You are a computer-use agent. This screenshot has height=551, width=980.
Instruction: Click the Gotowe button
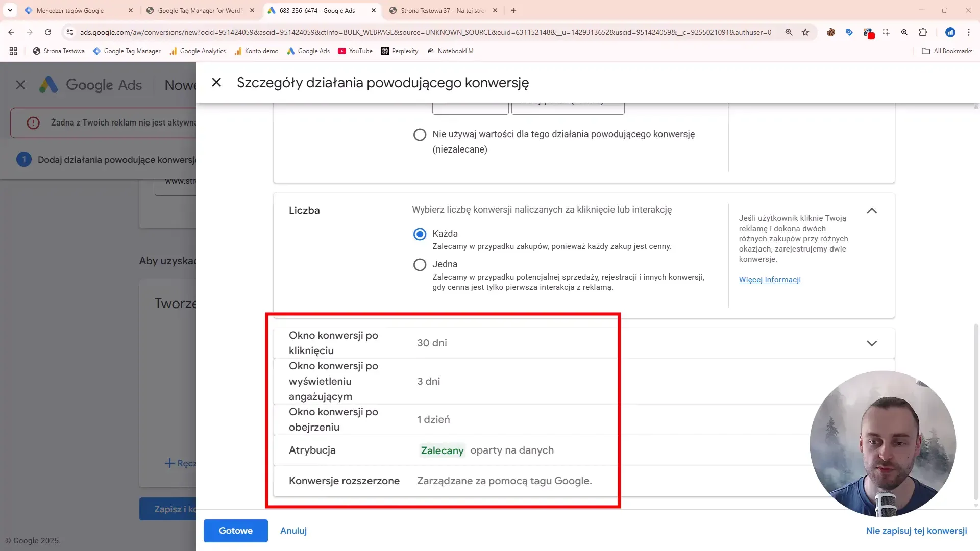(x=236, y=531)
